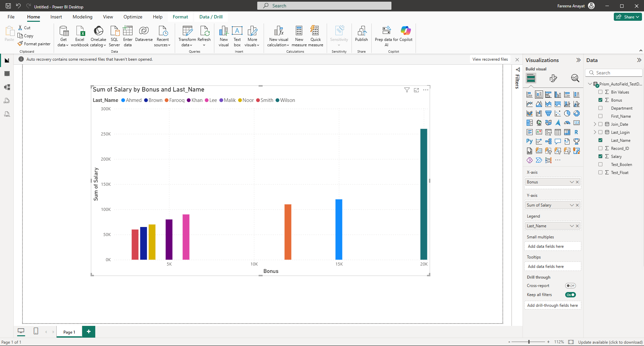Select the Python visual icon

(529, 141)
